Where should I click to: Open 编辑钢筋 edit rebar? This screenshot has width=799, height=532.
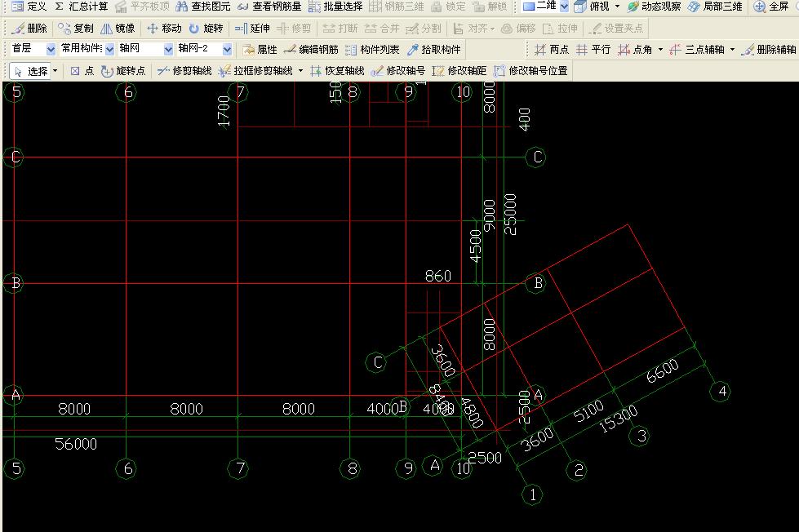pyautogui.click(x=311, y=50)
